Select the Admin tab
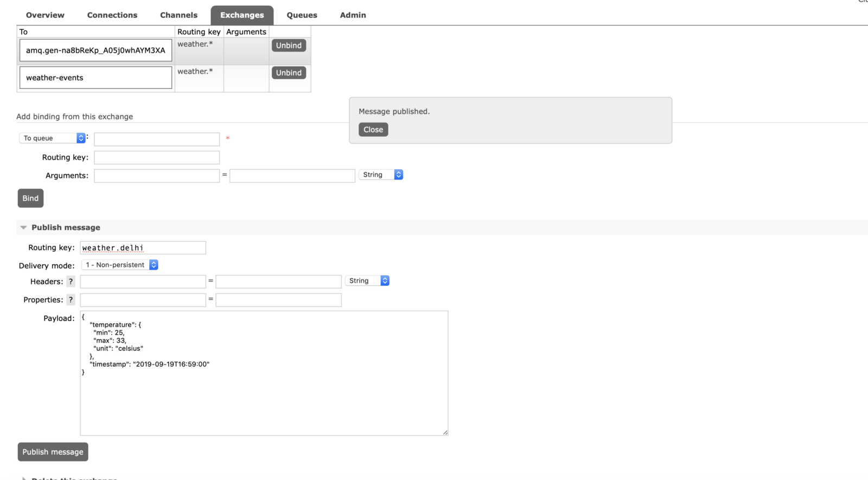 pyautogui.click(x=353, y=15)
